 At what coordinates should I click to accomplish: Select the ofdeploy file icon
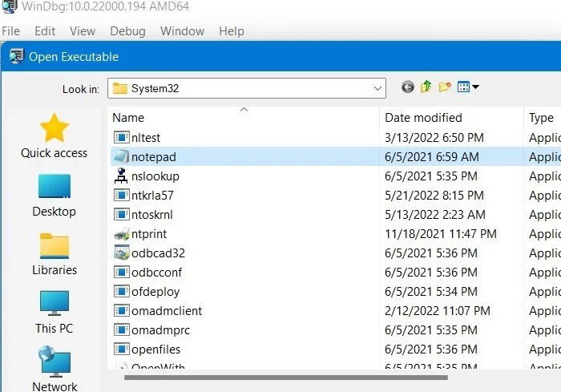tap(121, 292)
